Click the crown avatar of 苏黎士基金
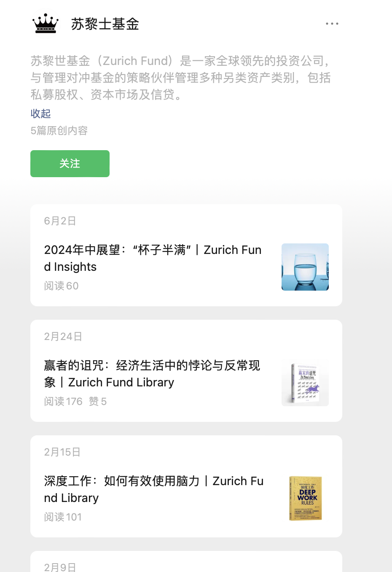The width and height of the screenshot is (392, 572). (x=46, y=24)
